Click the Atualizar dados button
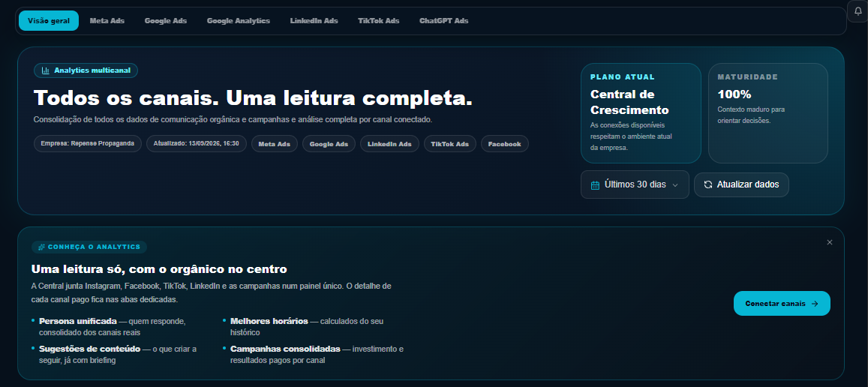 point(741,184)
